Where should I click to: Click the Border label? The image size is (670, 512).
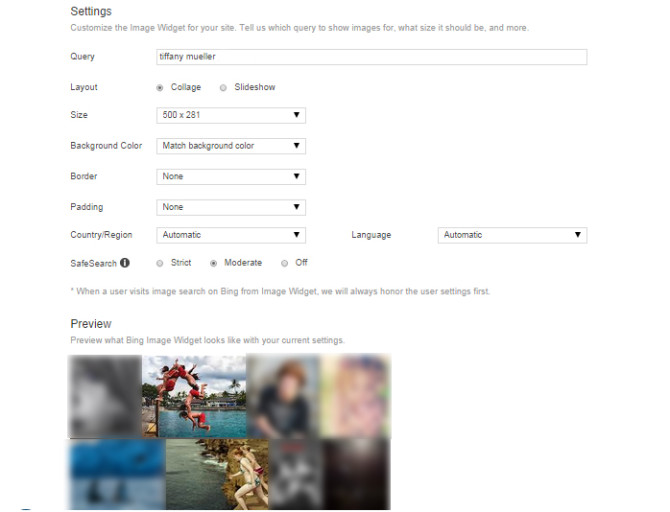[x=84, y=176]
